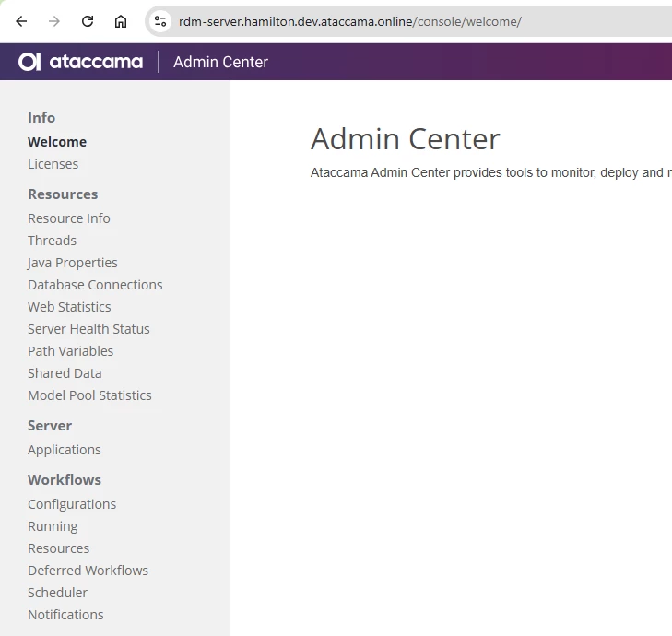Show Web Statistics

click(69, 307)
